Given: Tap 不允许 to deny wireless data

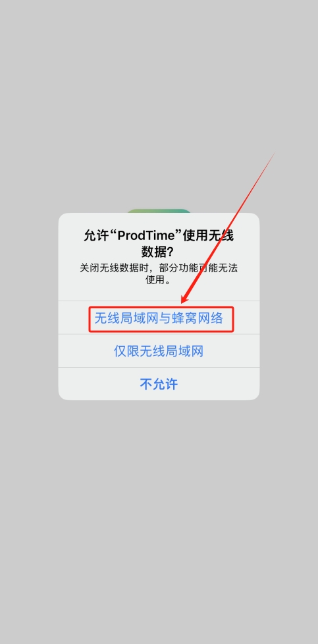Looking at the screenshot, I should 159,384.
